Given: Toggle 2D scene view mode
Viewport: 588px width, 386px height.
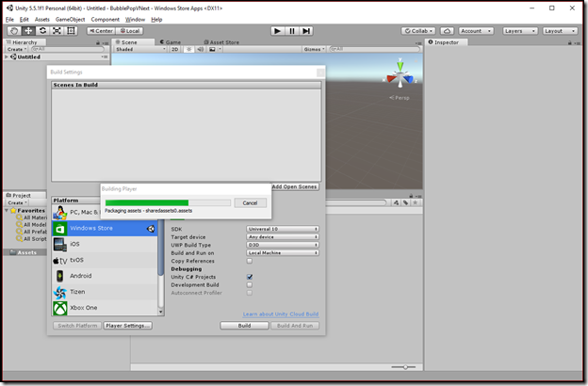Looking at the screenshot, I should [174, 49].
